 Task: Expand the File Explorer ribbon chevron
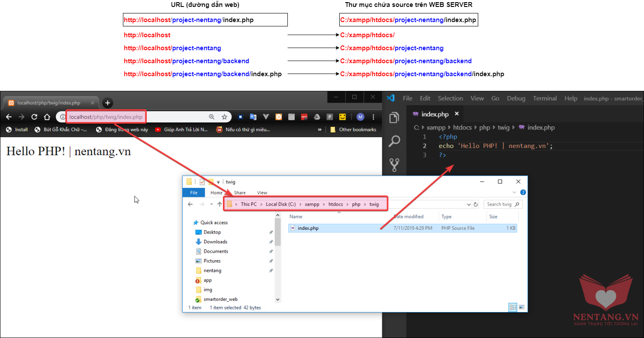tap(514, 193)
